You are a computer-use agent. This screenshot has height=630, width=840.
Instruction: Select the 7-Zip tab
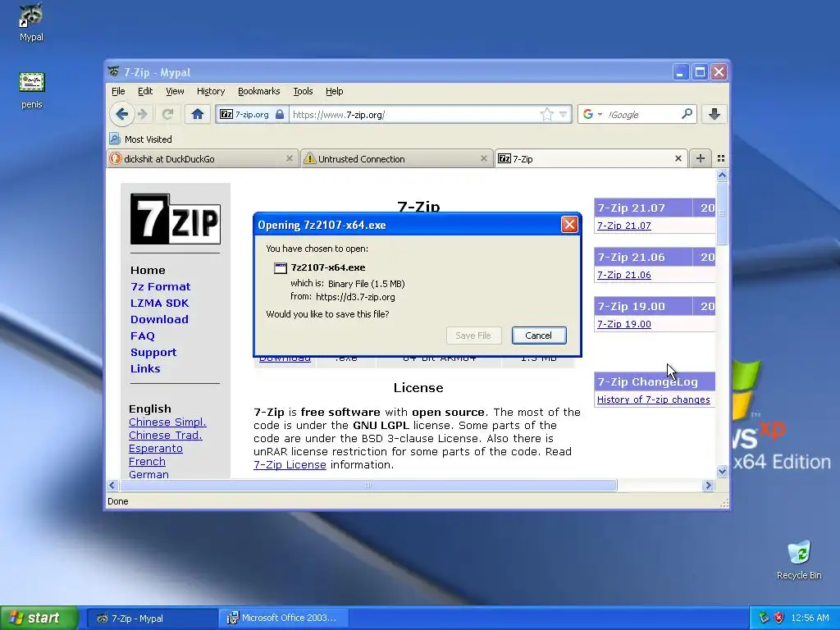click(591, 158)
